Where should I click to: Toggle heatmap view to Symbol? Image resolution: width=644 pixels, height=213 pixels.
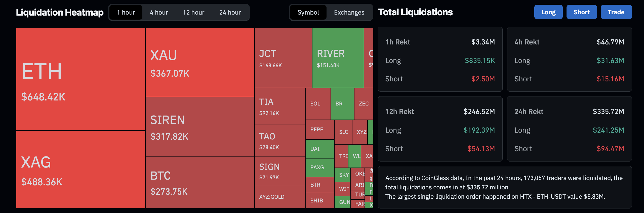point(308,12)
